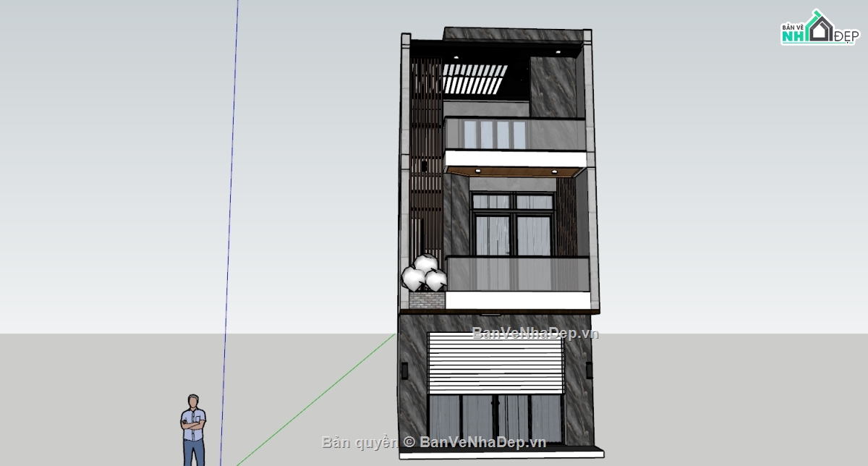The image size is (868, 466).
Task: Select the rooftop pergola slats
Action: [474, 79]
